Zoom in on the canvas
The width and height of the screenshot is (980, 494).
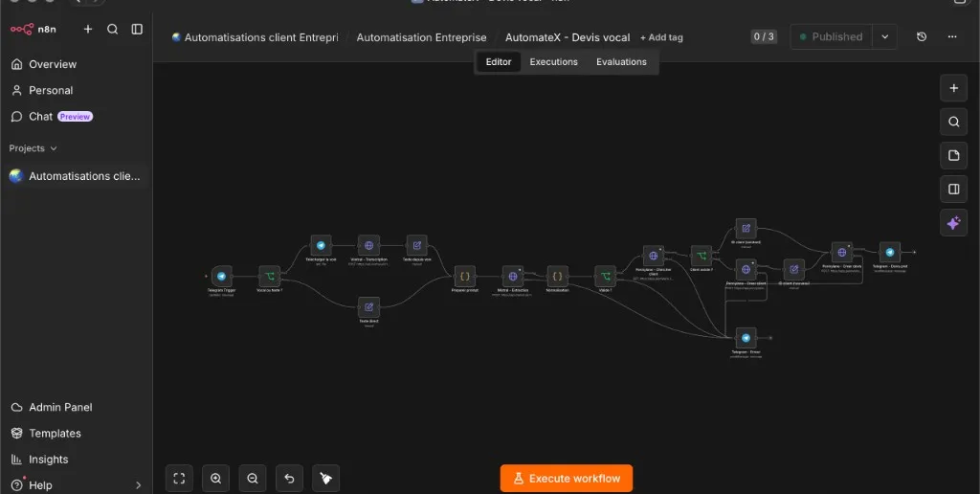[x=215, y=479]
